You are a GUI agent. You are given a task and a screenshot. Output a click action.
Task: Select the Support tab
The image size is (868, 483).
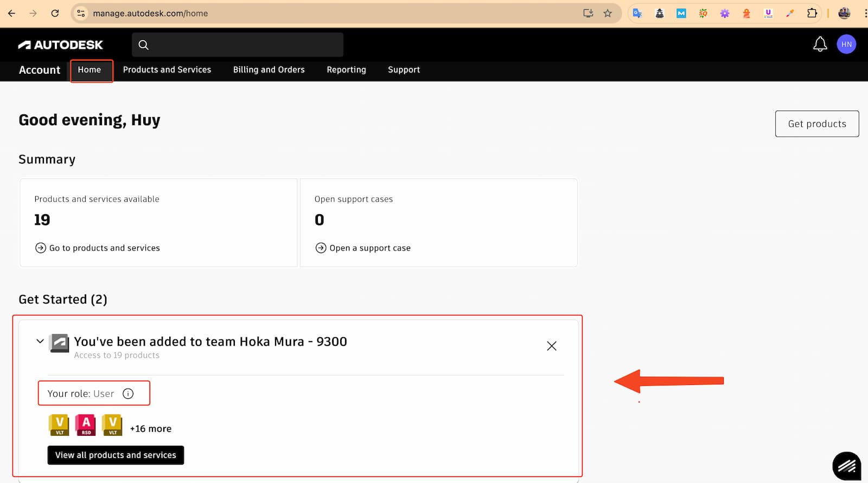[x=404, y=70]
